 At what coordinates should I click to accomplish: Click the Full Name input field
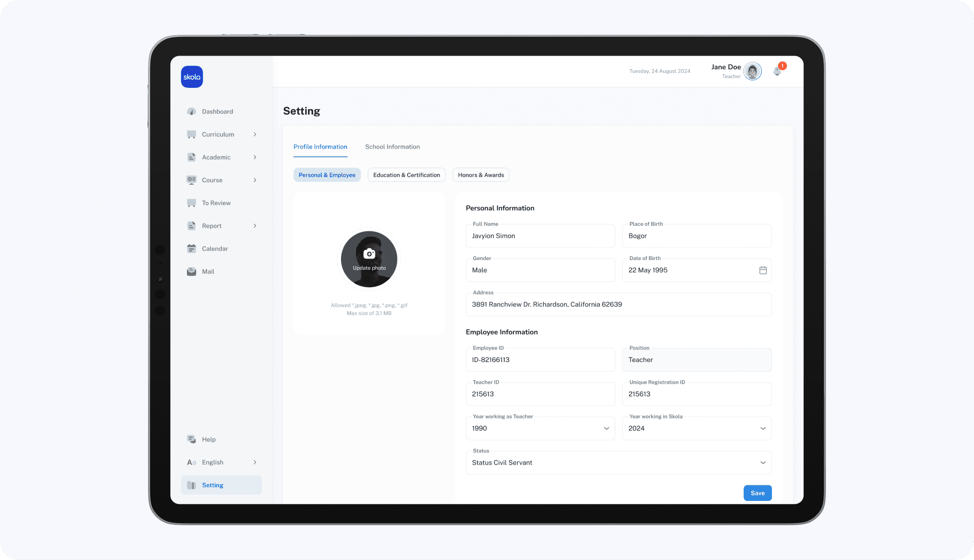click(540, 236)
